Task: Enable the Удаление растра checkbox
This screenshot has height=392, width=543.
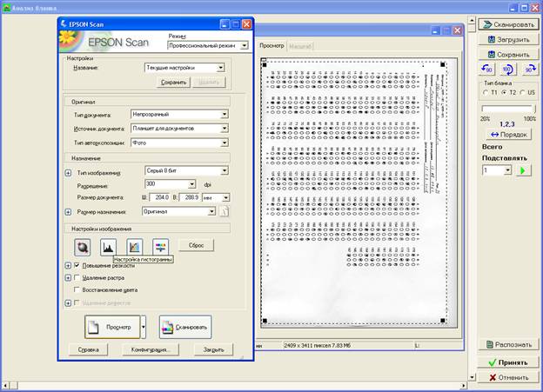Action: click(x=77, y=277)
